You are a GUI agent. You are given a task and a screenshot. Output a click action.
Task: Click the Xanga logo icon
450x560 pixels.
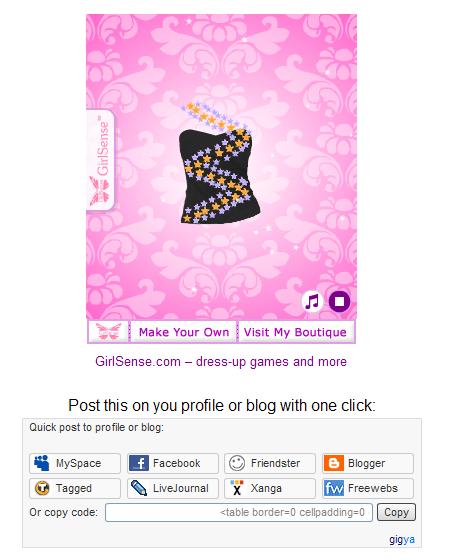click(236, 488)
